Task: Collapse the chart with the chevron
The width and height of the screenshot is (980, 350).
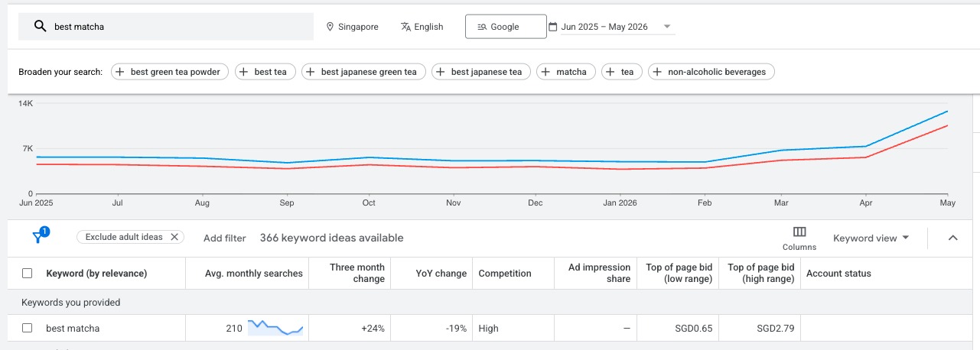Action: point(953,238)
